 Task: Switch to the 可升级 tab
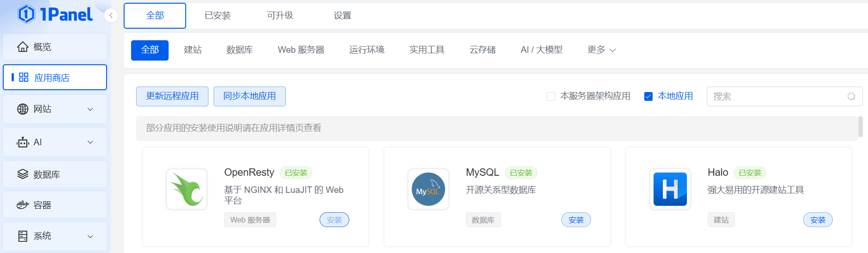click(x=280, y=16)
